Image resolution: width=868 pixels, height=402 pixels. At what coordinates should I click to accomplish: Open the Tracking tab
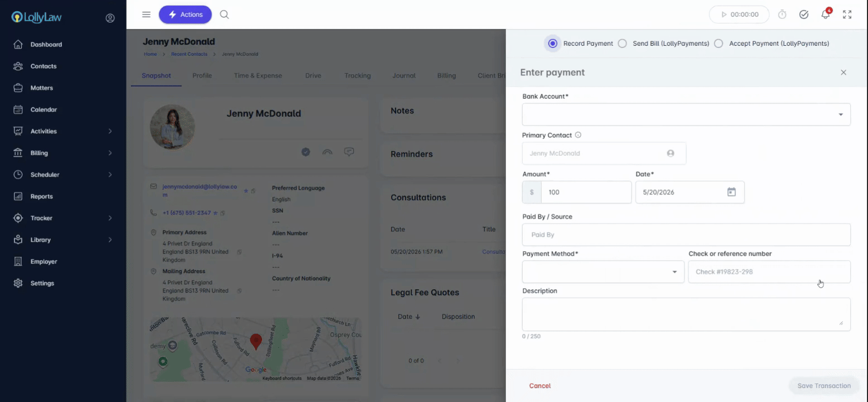click(358, 75)
